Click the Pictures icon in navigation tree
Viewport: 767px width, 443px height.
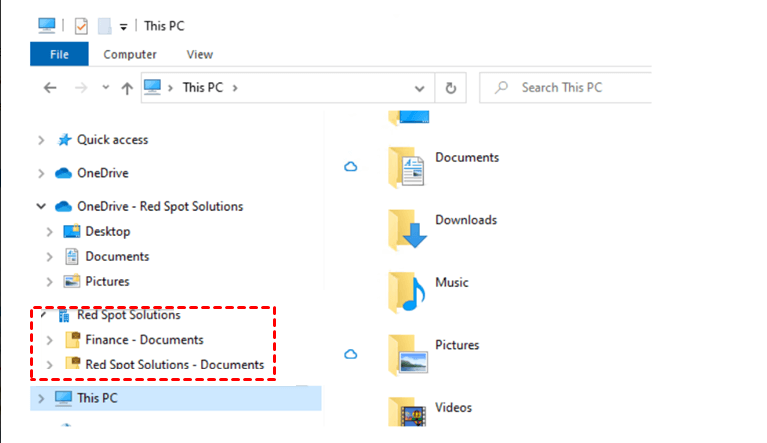pos(72,281)
